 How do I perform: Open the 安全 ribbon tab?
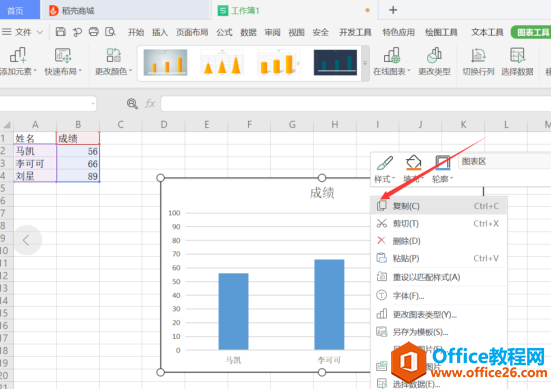point(320,32)
